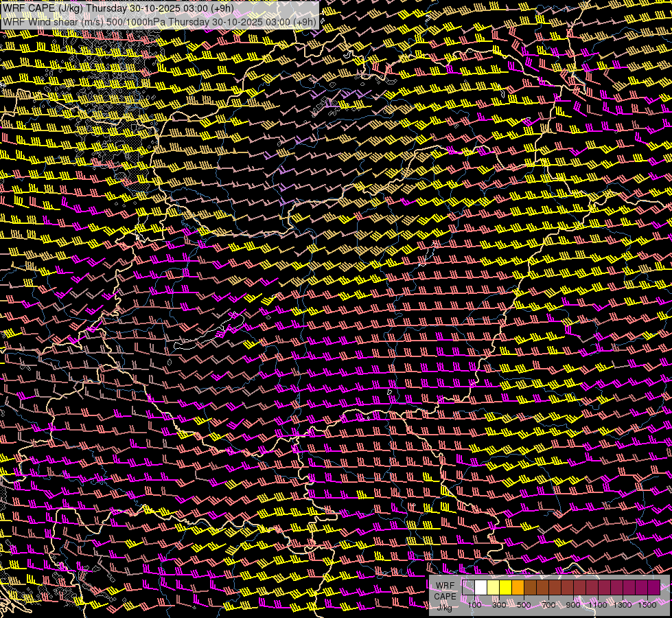
Task: Click the '1300' legend value
Action: coord(623,605)
